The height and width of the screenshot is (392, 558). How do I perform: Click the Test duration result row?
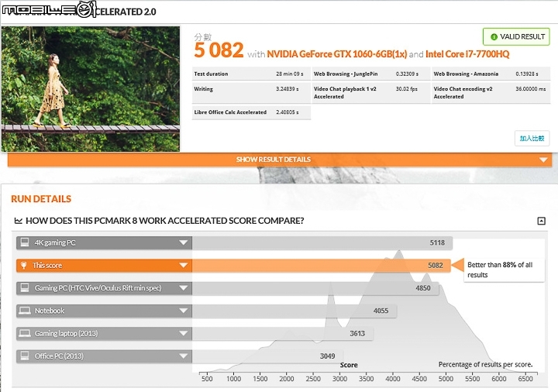[x=251, y=74]
